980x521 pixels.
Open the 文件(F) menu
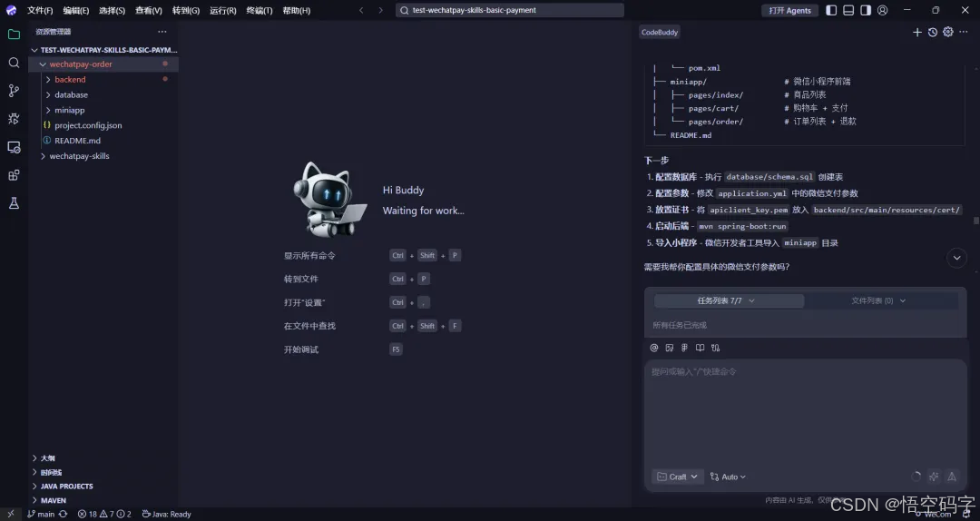pos(40,10)
